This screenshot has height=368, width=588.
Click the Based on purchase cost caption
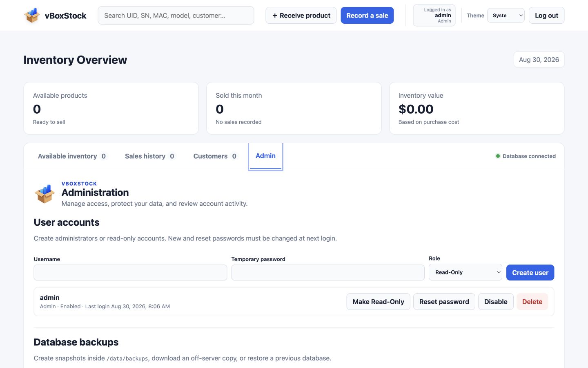click(x=429, y=122)
